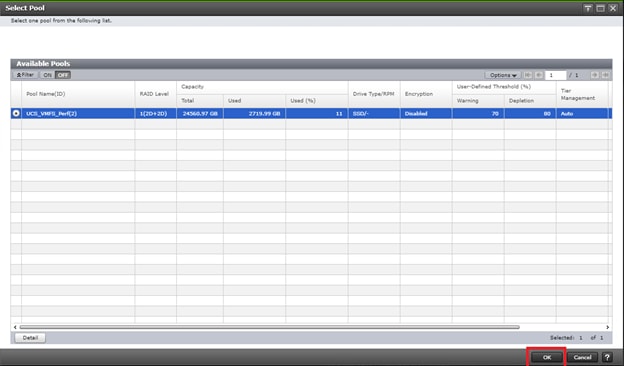This screenshot has width=624, height=366.
Task: Click the SSD/- drive type cell
Action: point(374,113)
